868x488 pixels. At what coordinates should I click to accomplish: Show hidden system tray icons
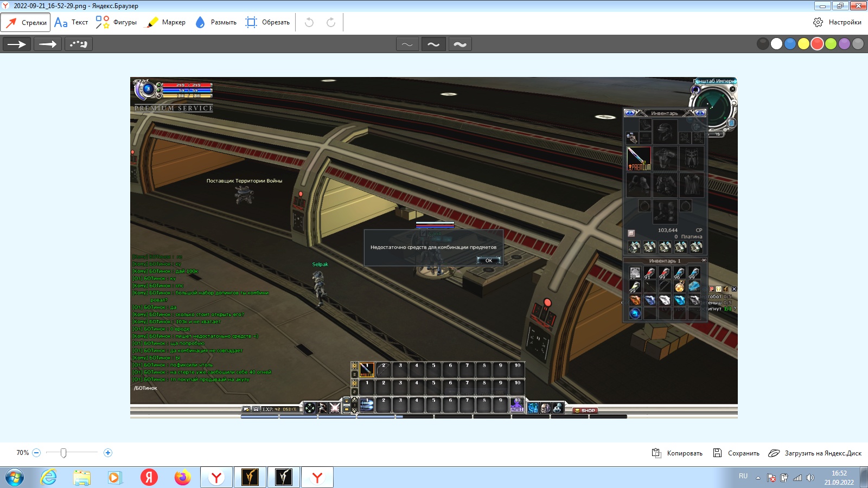point(758,478)
